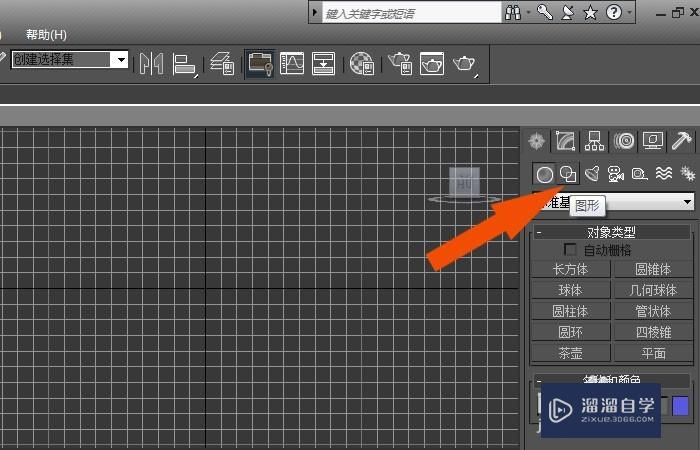Click the binoculars search icon
This screenshot has height=450, width=700.
512,12
